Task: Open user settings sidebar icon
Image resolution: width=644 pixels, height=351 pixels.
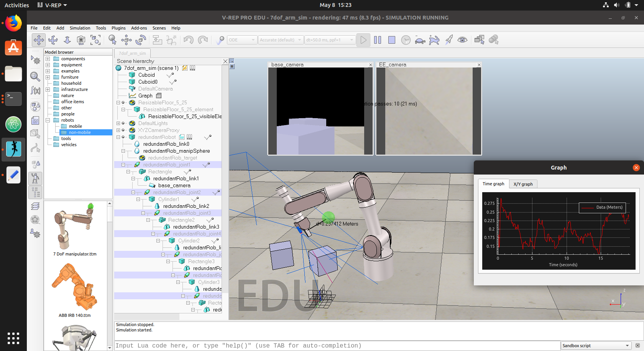Action: point(35,233)
